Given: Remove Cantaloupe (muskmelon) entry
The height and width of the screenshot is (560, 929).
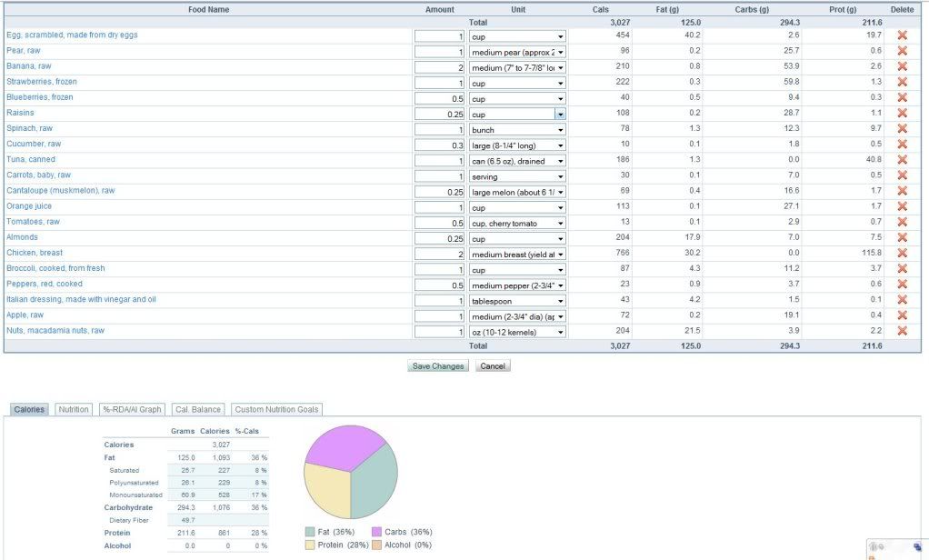Looking at the screenshot, I should [902, 191].
